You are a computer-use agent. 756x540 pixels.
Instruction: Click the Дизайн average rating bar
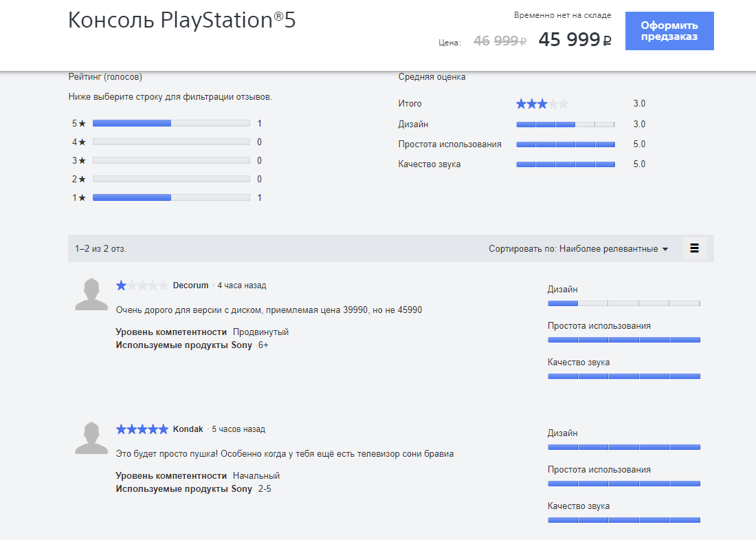(x=565, y=125)
